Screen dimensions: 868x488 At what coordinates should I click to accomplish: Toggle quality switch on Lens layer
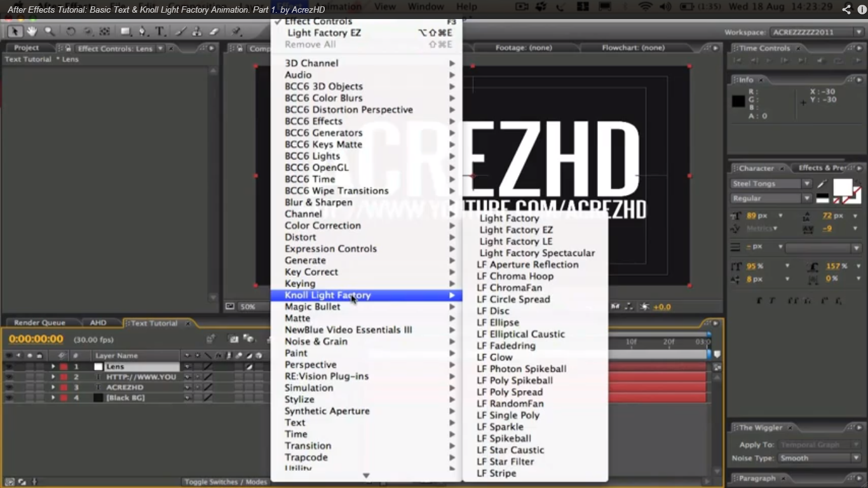tap(208, 367)
